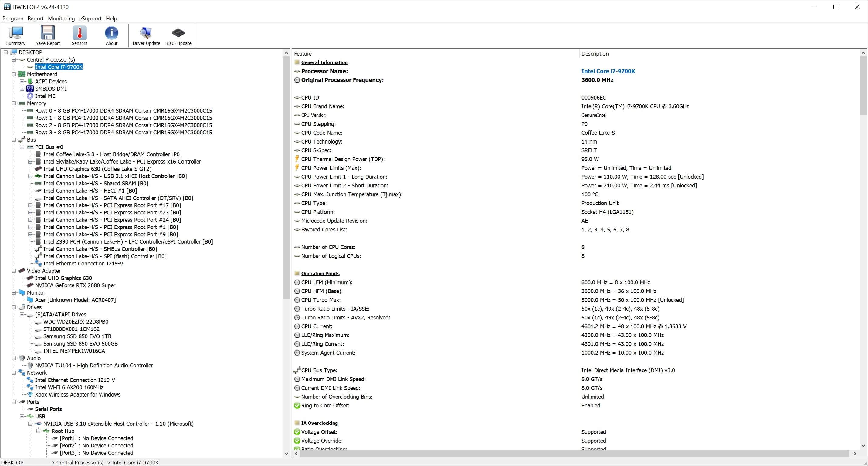
Task: Collapse the Drives tree node
Action: point(14,307)
